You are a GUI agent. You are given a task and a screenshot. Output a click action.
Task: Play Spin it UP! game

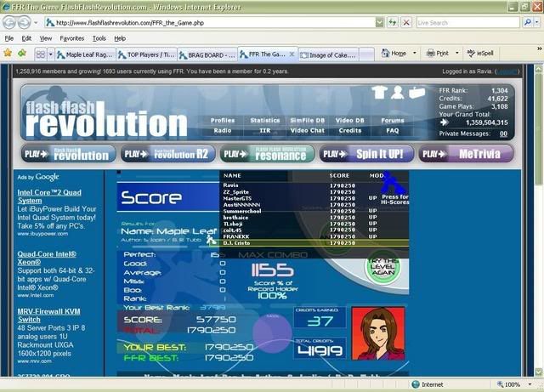coord(366,154)
